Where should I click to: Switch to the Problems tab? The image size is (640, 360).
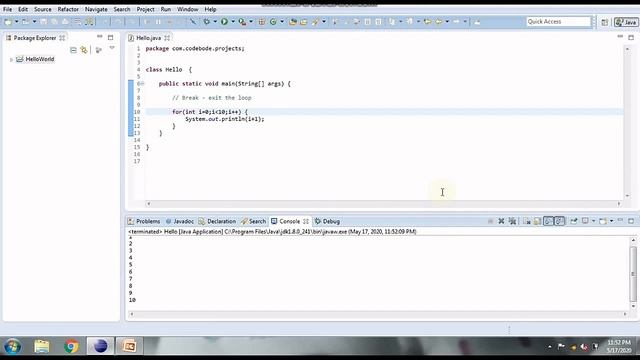pos(144,221)
